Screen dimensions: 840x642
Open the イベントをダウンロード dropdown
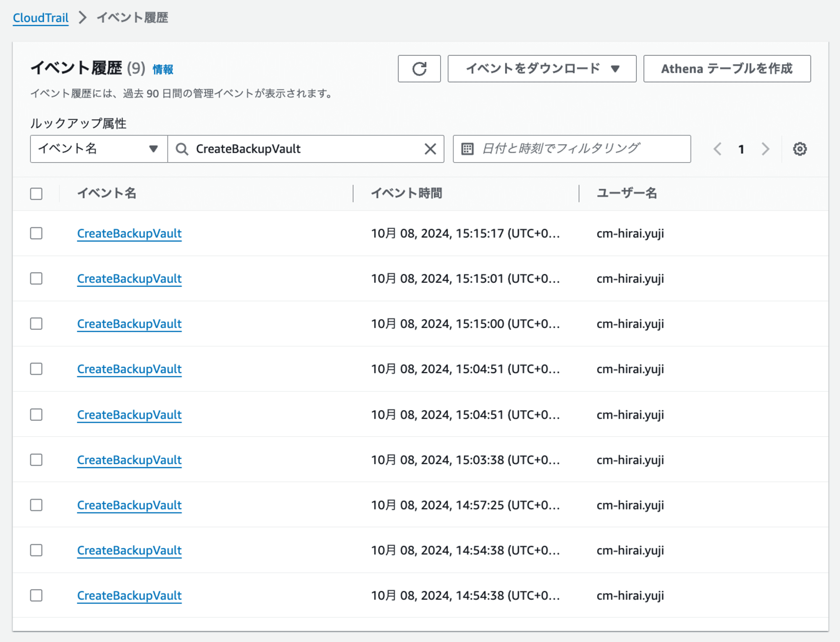(542, 68)
